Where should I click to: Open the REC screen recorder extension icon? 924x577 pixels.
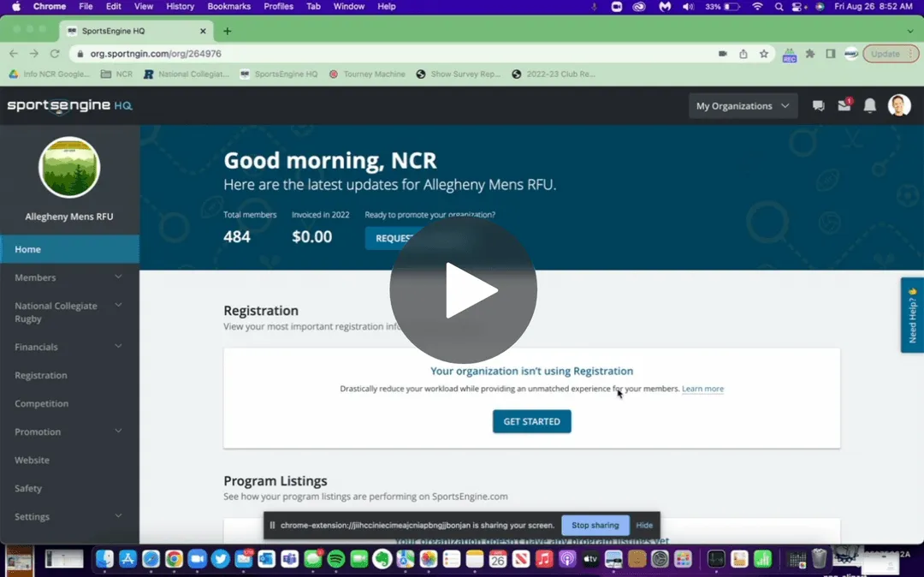[789, 55]
